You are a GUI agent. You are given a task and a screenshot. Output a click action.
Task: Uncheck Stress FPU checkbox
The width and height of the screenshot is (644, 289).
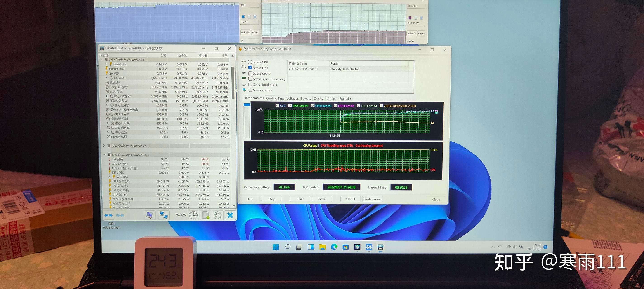coord(250,68)
